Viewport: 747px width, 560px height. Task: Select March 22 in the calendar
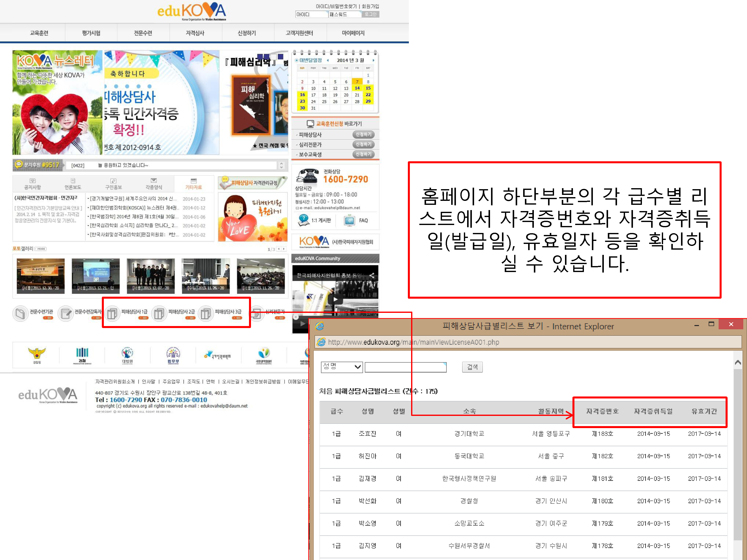coord(368,95)
